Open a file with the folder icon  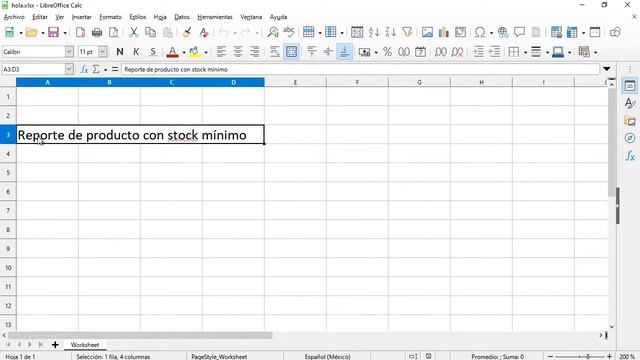31,32
